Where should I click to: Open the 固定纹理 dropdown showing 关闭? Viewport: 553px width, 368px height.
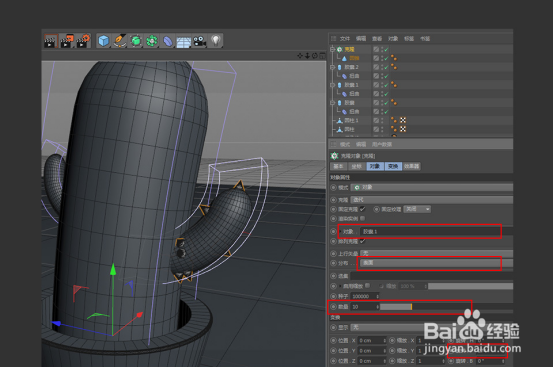click(x=417, y=209)
